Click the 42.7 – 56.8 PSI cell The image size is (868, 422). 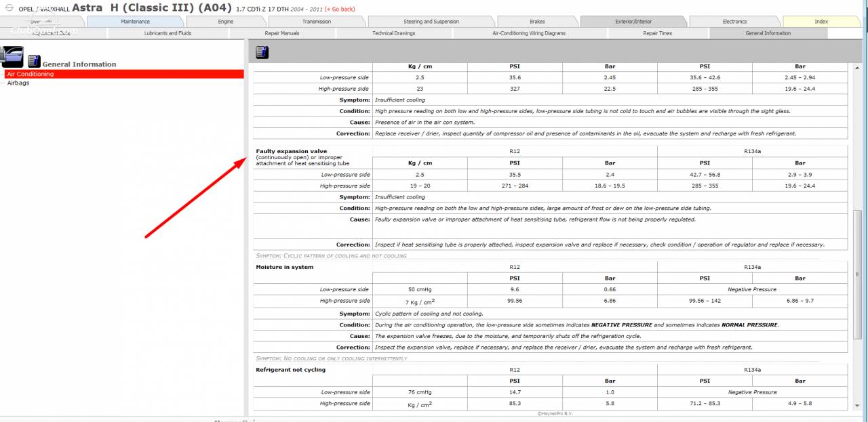(705, 174)
